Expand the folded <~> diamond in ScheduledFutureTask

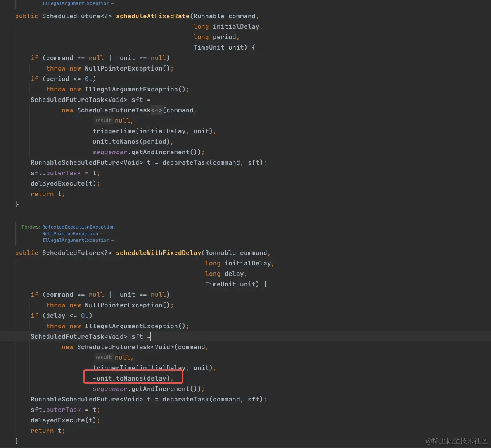(x=157, y=110)
